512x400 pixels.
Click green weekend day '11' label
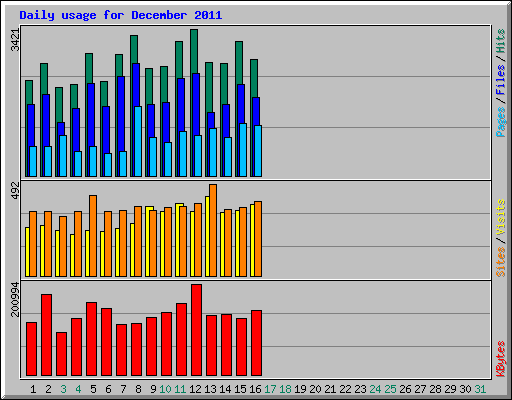pos(180,389)
